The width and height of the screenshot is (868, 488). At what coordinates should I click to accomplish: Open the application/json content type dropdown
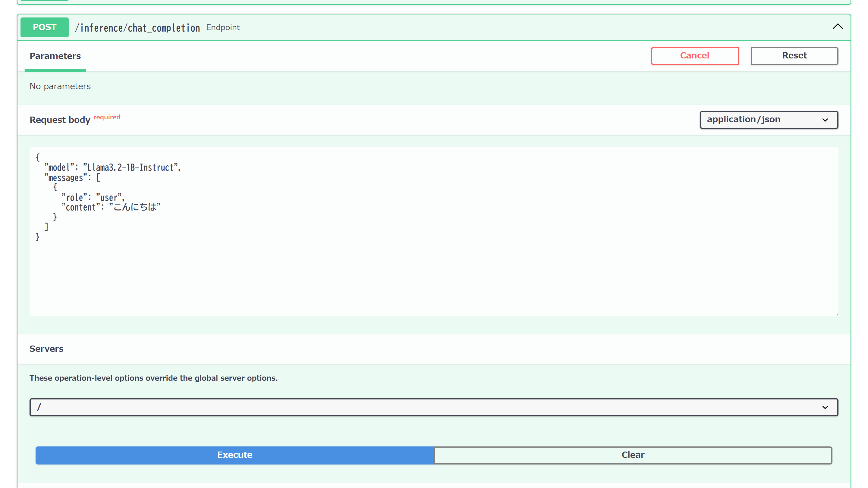[769, 120]
